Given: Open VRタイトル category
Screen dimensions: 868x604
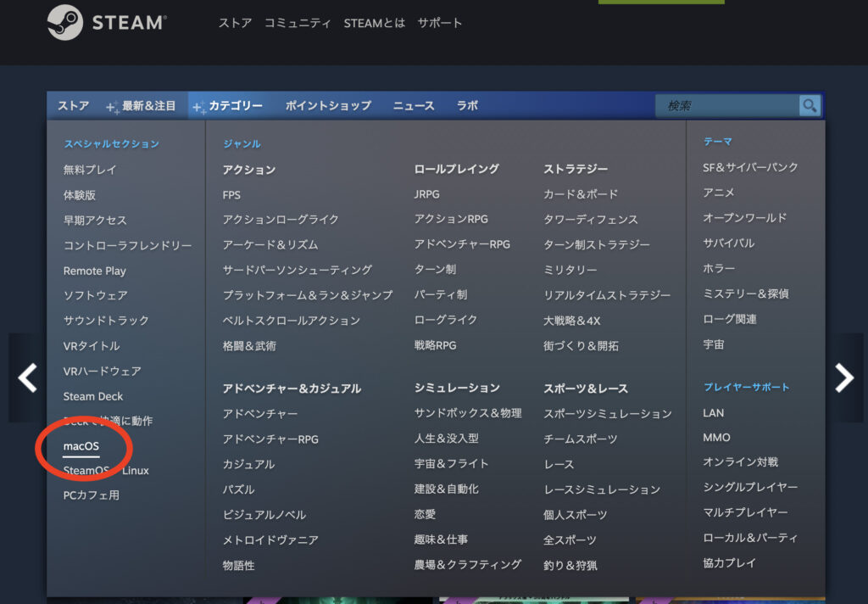Looking at the screenshot, I should click(x=92, y=346).
